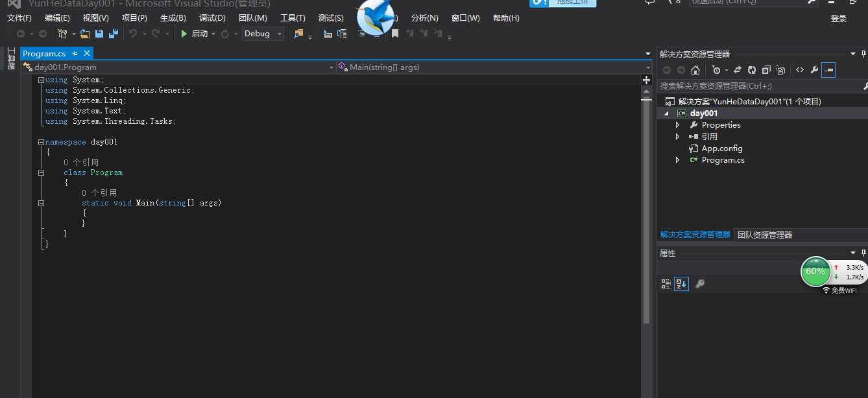Image resolution: width=868 pixels, height=398 pixels.
Task: Click the Collapse All icon in Solution Explorer
Action: point(766,69)
